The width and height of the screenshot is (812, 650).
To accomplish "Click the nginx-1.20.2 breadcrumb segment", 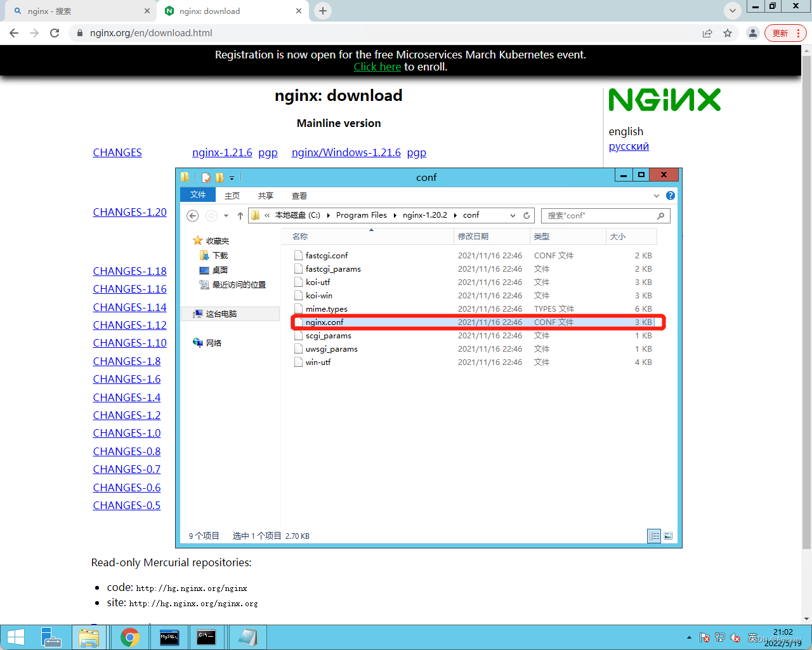I will [x=425, y=215].
